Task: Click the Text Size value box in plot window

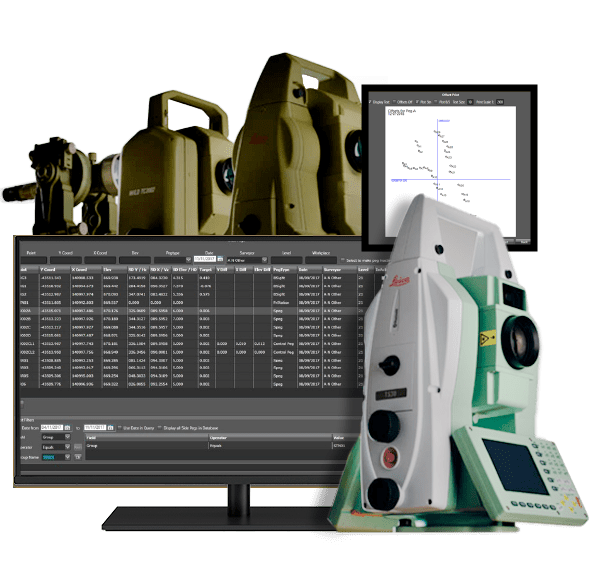Action: click(x=470, y=102)
